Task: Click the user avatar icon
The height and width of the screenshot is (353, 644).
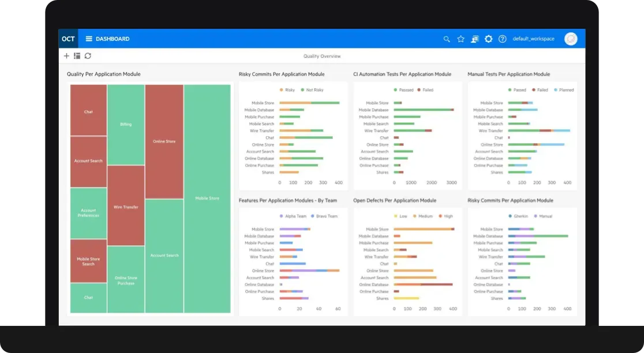Action: 571,39
